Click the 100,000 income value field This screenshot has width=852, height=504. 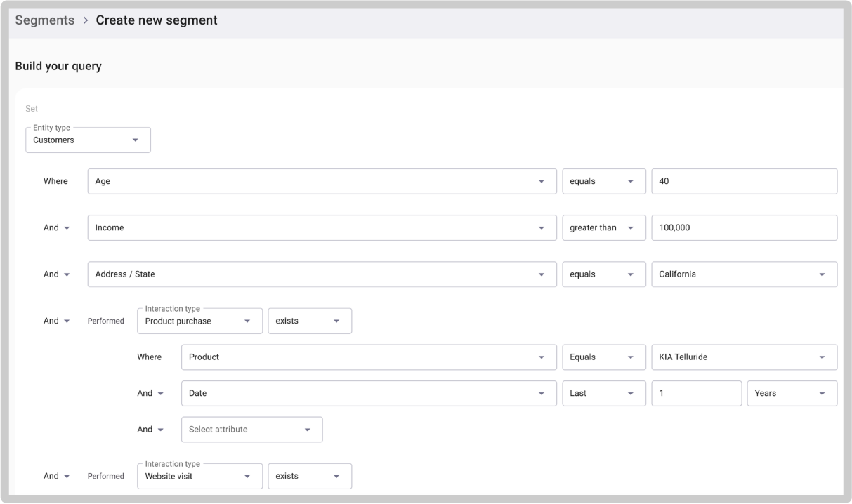click(x=743, y=227)
